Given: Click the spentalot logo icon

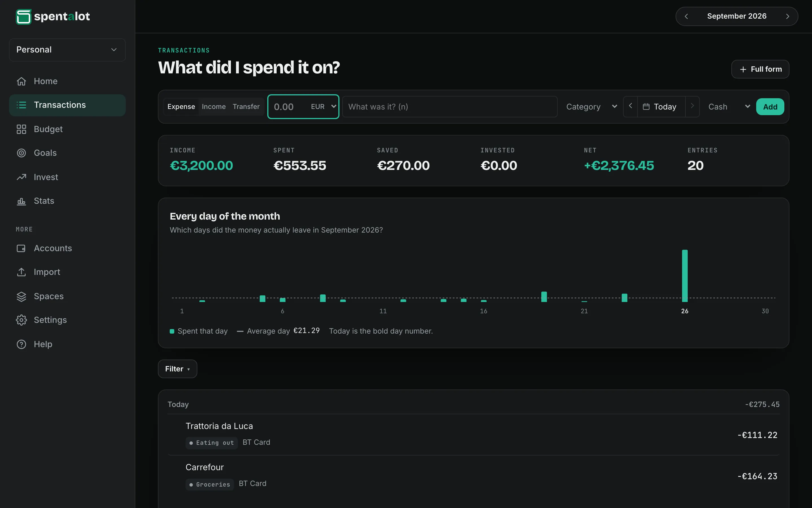Looking at the screenshot, I should point(23,16).
